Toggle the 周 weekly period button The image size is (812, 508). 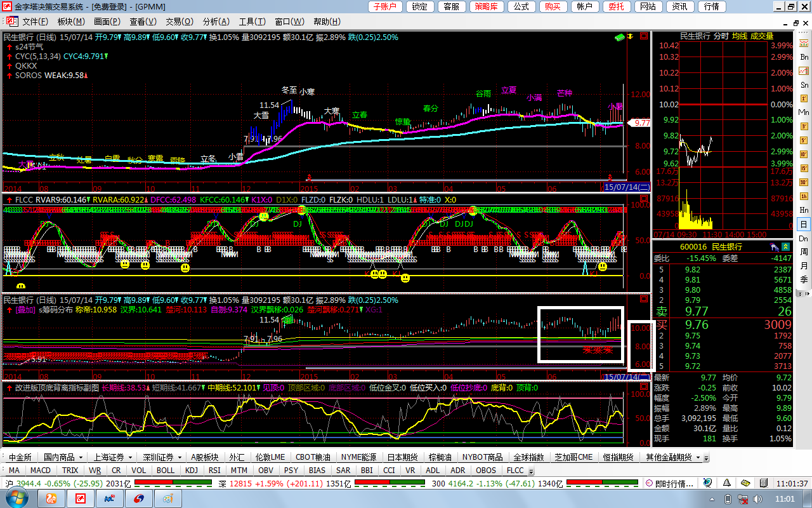[x=804, y=252]
